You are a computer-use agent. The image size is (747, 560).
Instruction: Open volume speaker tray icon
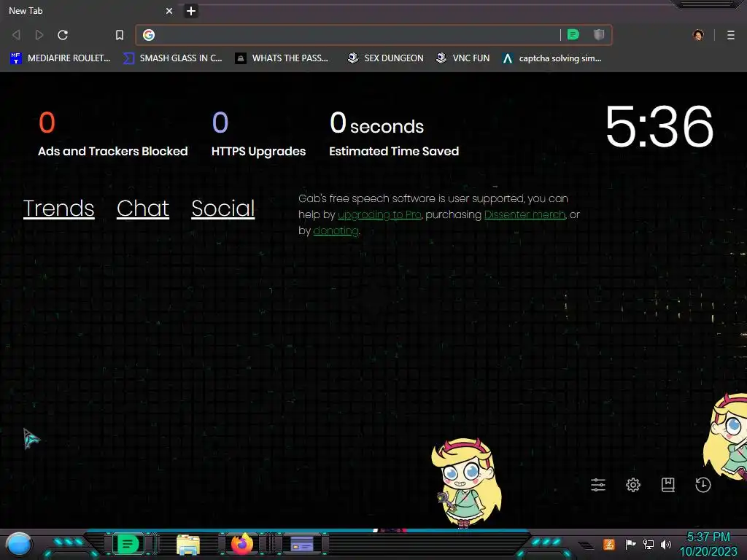point(666,544)
